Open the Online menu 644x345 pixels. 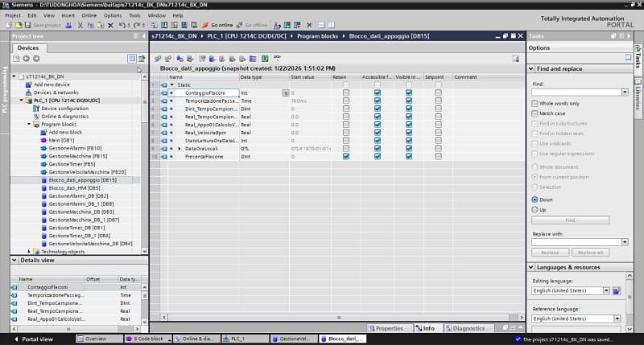click(x=89, y=15)
